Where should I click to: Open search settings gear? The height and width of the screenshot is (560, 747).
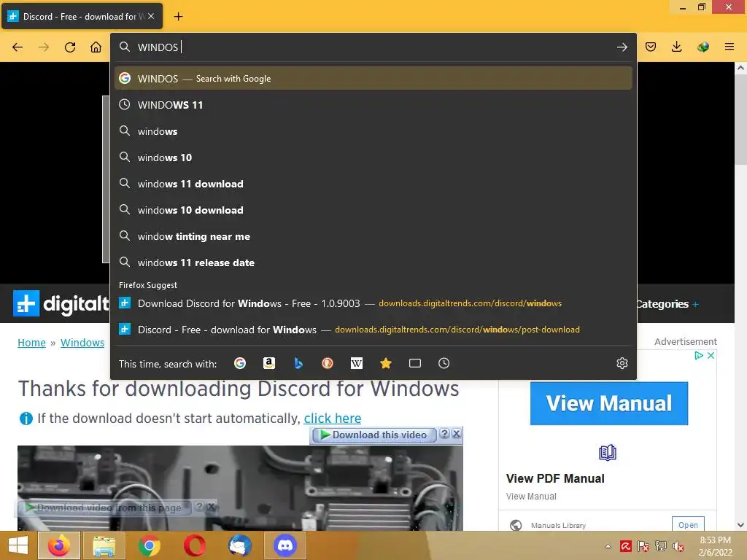pos(622,363)
